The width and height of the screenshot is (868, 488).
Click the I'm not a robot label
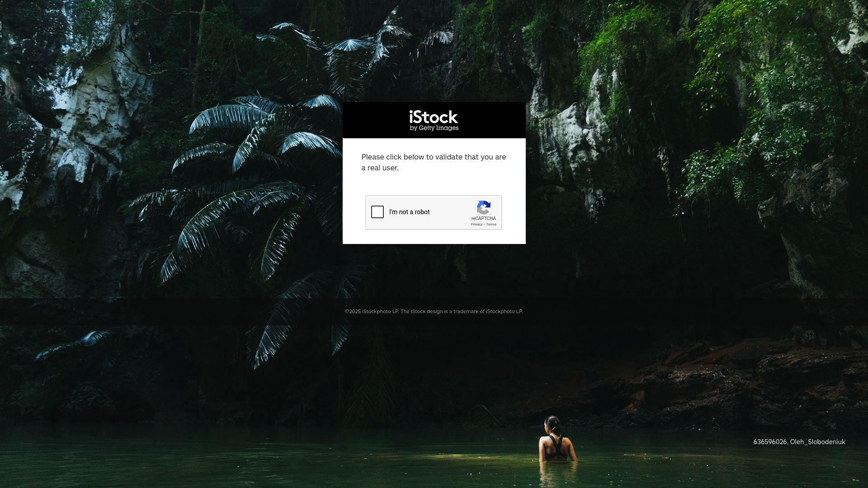pyautogui.click(x=409, y=212)
